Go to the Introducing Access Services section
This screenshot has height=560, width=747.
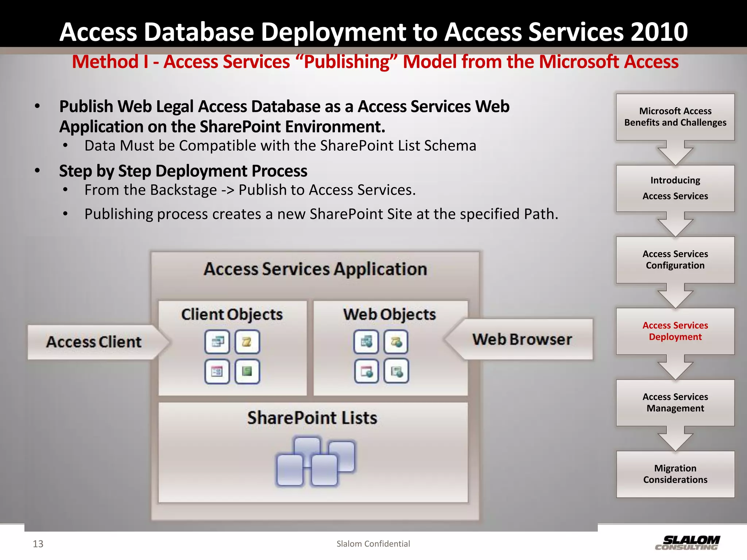click(x=675, y=188)
